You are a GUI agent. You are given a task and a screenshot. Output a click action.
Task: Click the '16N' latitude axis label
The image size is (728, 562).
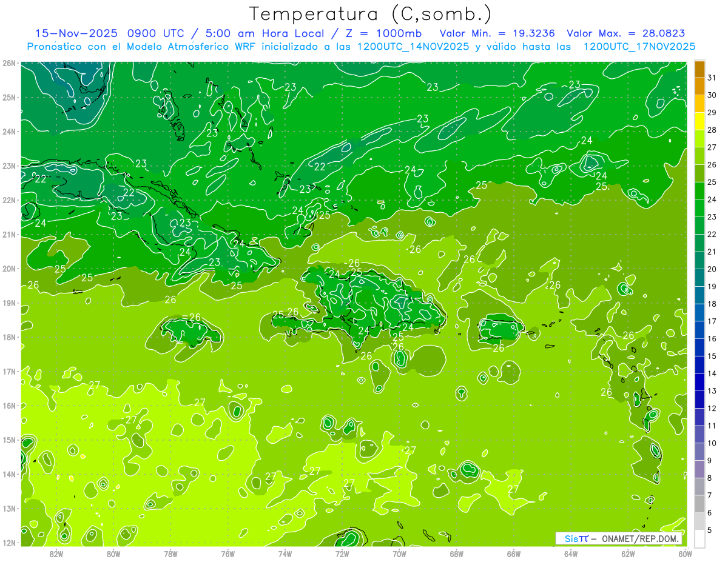[9, 406]
